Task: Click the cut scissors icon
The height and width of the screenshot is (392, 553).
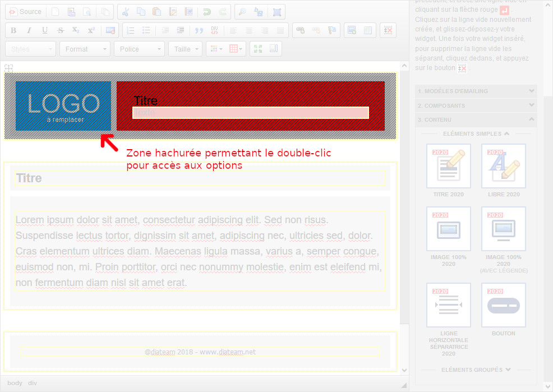Action: tap(126, 12)
